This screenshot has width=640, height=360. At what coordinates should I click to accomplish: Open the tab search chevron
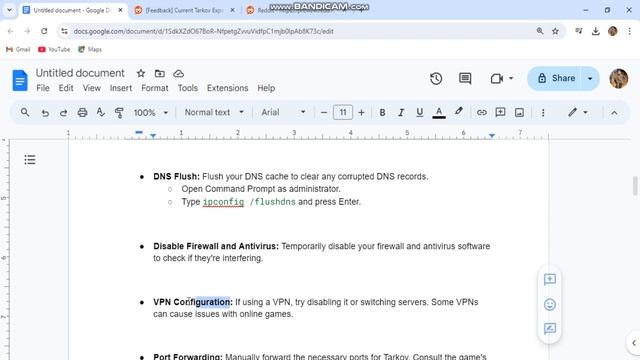[x=9, y=10]
